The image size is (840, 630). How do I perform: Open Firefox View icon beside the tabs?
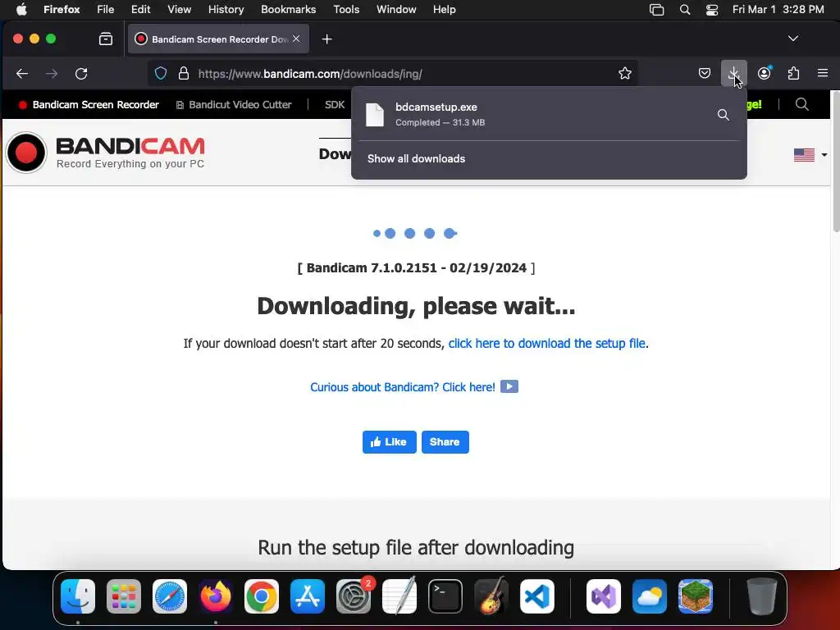[106, 39]
